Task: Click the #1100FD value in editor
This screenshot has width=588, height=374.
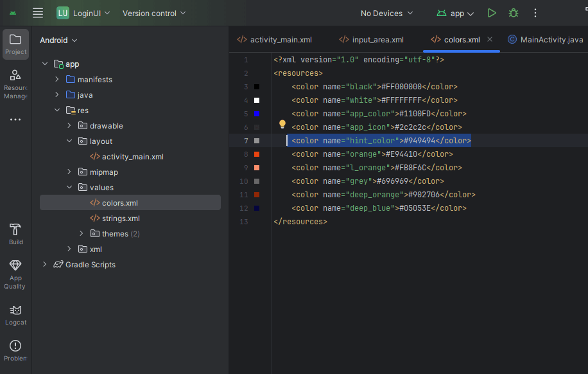Action: pyautogui.click(x=415, y=113)
